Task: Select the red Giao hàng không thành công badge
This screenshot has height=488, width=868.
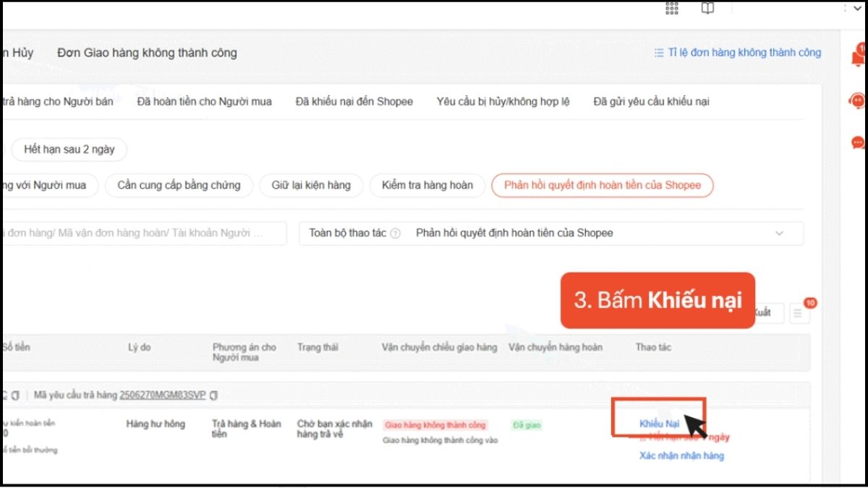Action: (x=435, y=425)
